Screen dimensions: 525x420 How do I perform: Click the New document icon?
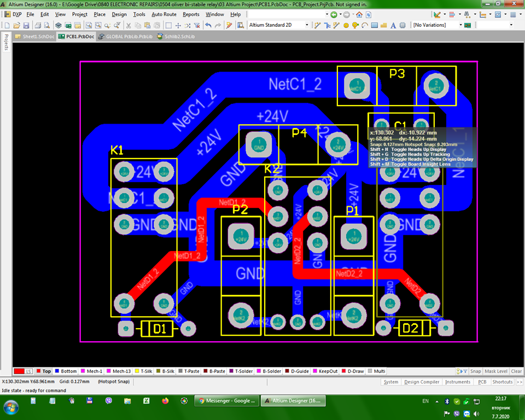(x=7, y=25)
